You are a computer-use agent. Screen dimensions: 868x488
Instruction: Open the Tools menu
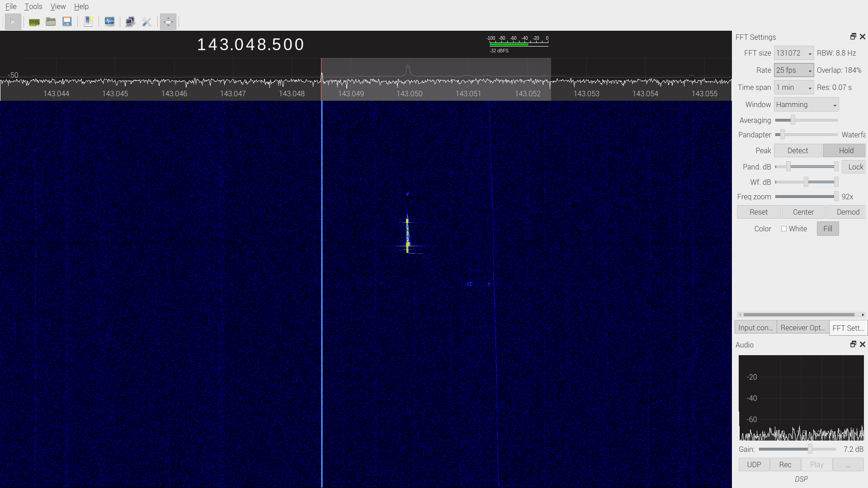click(33, 6)
